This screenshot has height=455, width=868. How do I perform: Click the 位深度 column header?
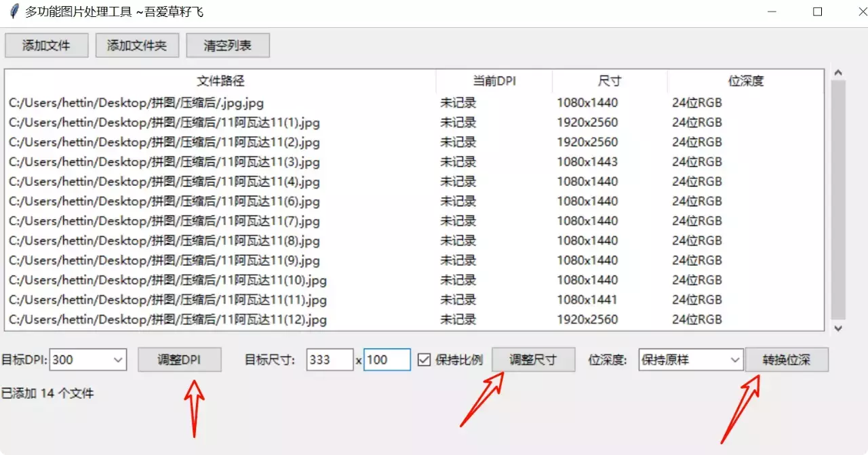(745, 81)
